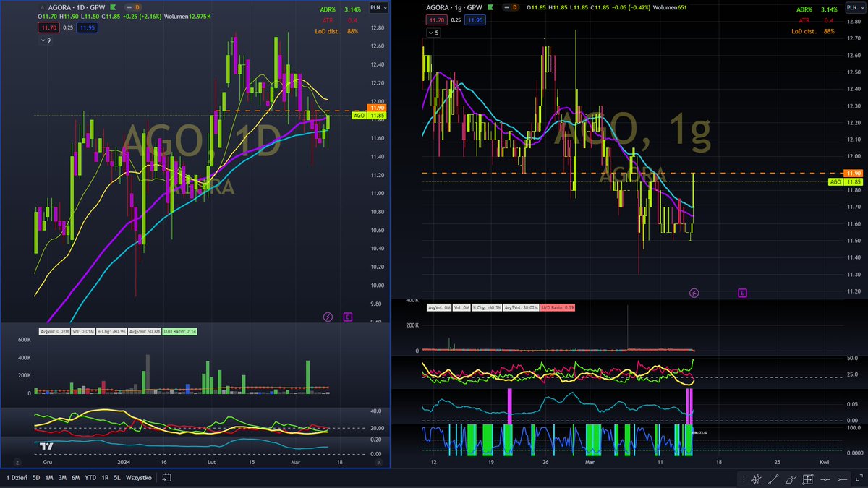Select the trend line drawing tool

[x=773, y=479]
